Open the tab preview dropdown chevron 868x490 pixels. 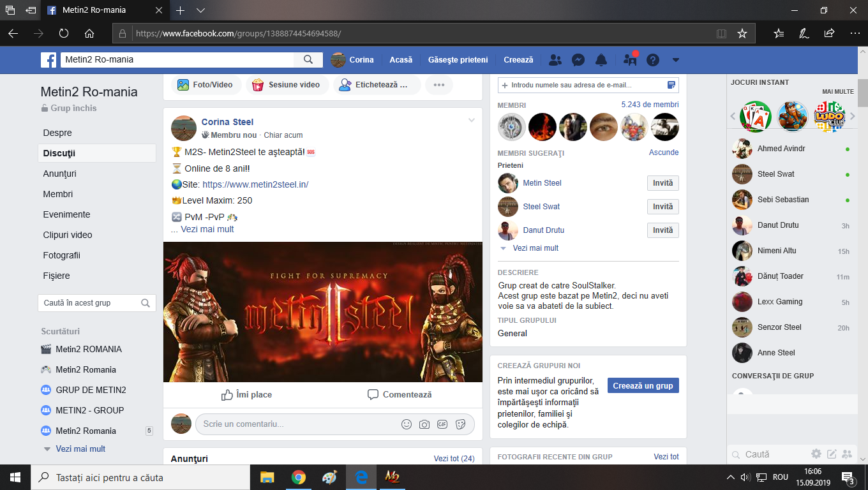pos(200,10)
